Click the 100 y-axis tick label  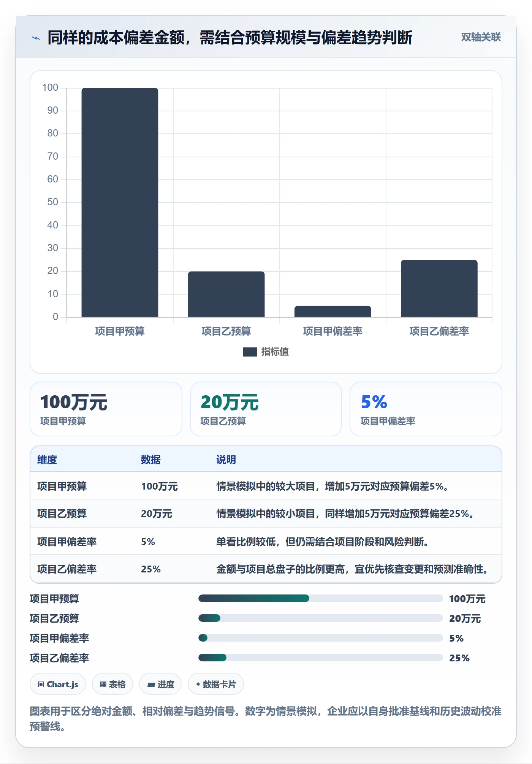50,88
